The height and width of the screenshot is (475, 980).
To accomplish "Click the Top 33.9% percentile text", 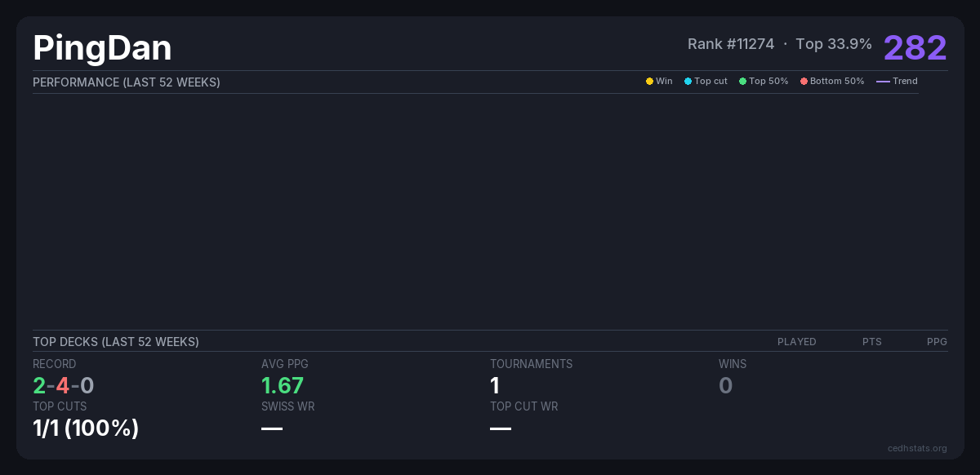I will pos(833,44).
